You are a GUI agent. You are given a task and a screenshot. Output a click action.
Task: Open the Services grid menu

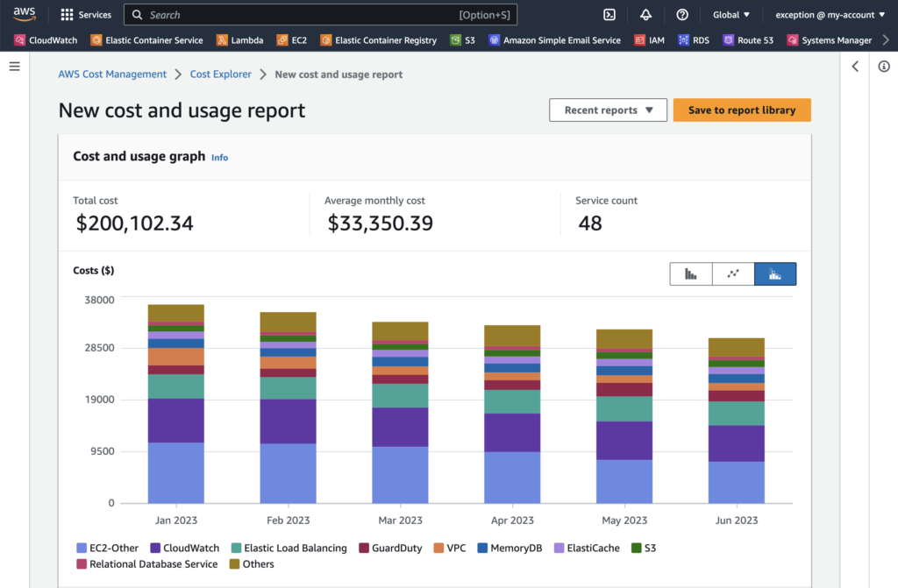click(86, 15)
